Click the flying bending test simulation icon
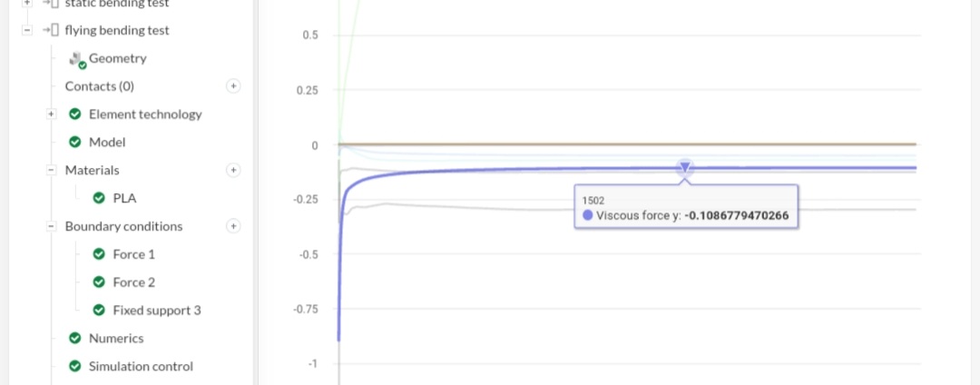The image size is (980, 385). coord(51,30)
